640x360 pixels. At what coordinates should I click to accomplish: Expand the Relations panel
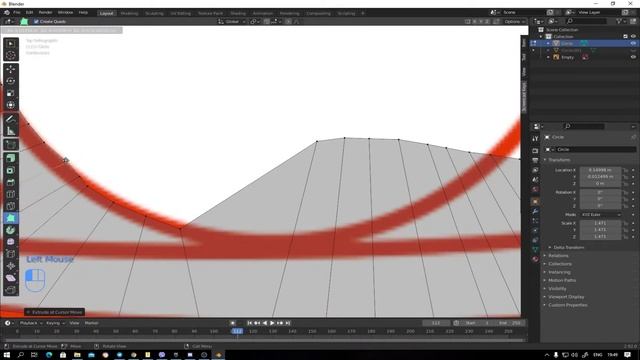point(558,256)
